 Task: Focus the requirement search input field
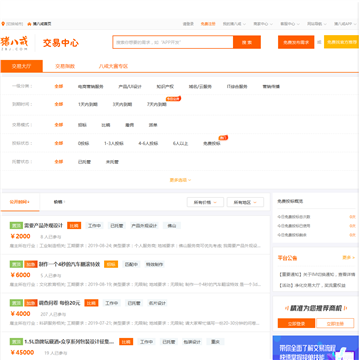[x=173, y=42]
